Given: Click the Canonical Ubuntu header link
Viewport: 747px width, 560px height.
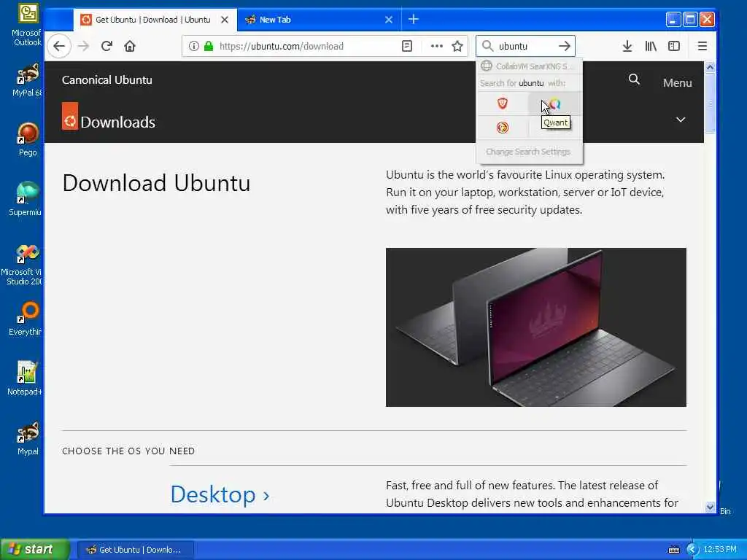Looking at the screenshot, I should (107, 80).
